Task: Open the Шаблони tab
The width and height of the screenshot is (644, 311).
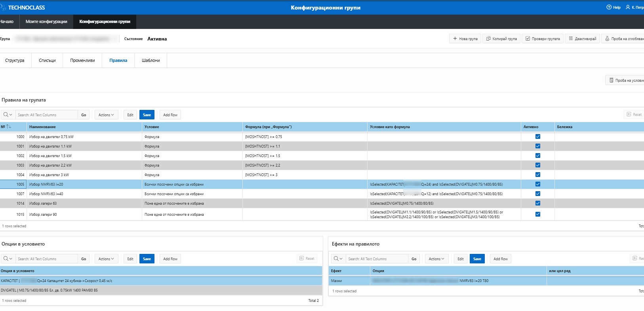Action: pyautogui.click(x=151, y=60)
